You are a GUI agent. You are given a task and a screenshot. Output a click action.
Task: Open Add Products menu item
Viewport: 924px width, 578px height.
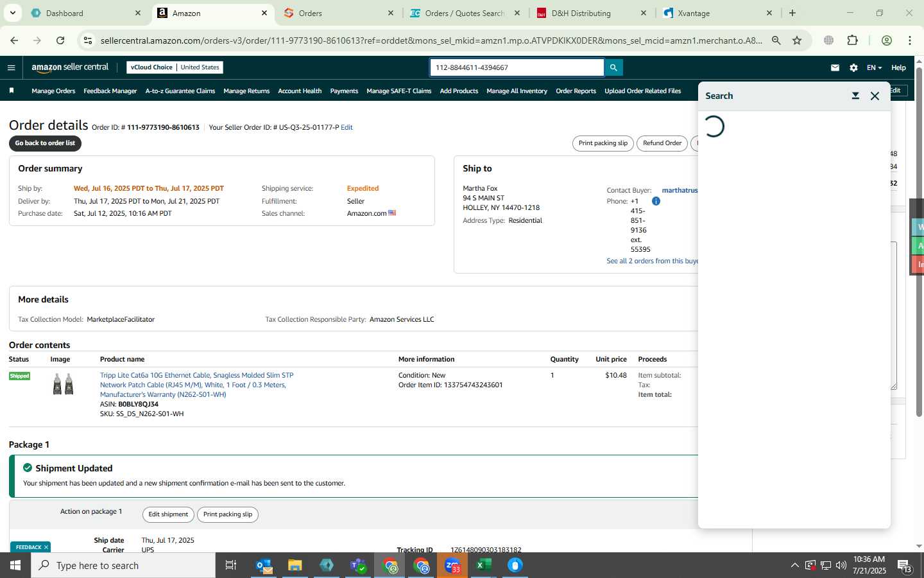coord(459,91)
